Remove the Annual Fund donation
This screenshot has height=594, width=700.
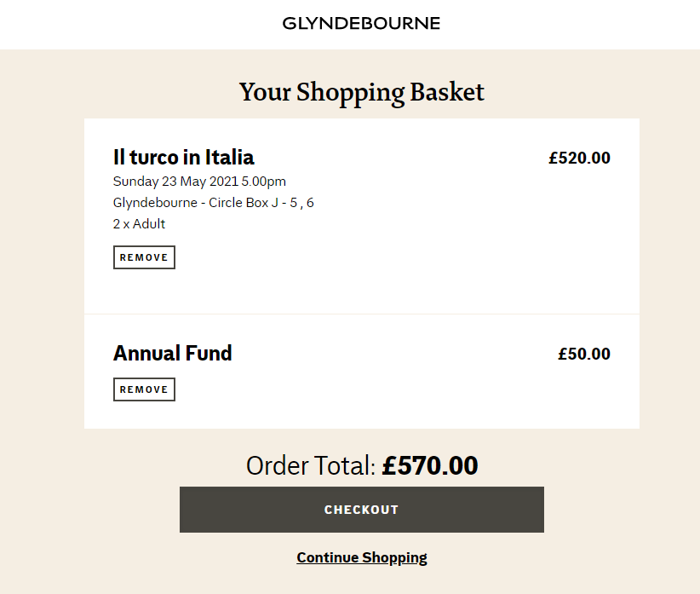click(144, 389)
